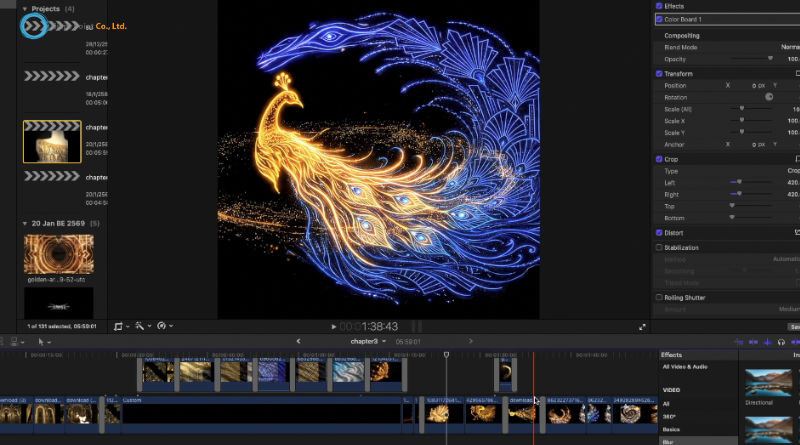Open the transform tools menu below viewer
Image resolution: width=800 pixels, height=445 pixels.
[x=120, y=326]
